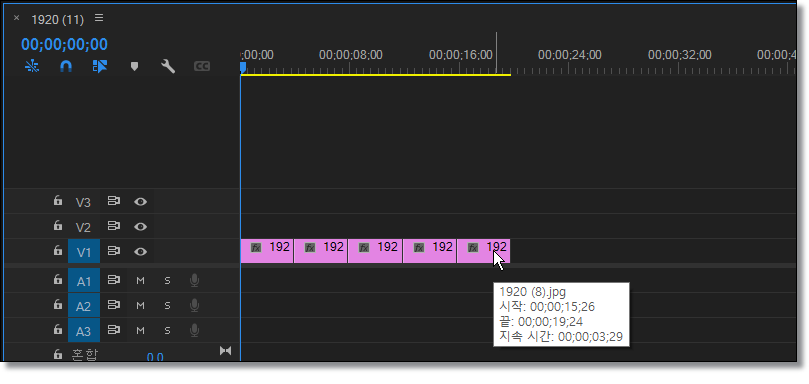This screenshot has height=384, width=809.
Task: Toggle sync lock for A3
Action: [114, 330]
